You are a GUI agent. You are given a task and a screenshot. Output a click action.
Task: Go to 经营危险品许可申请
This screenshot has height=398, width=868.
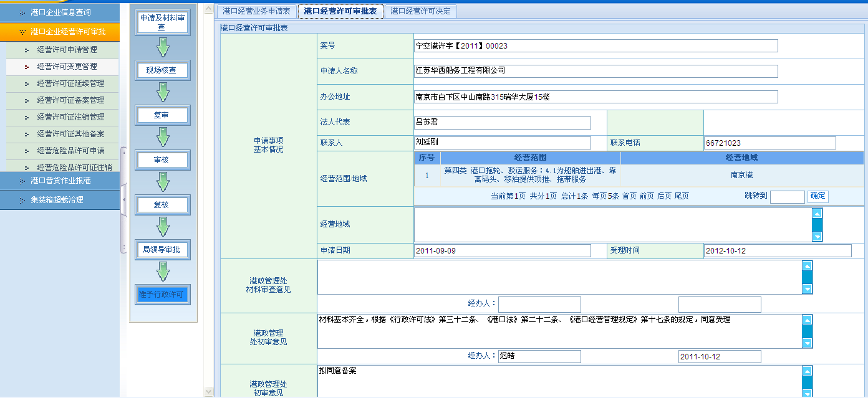[70, 150]
